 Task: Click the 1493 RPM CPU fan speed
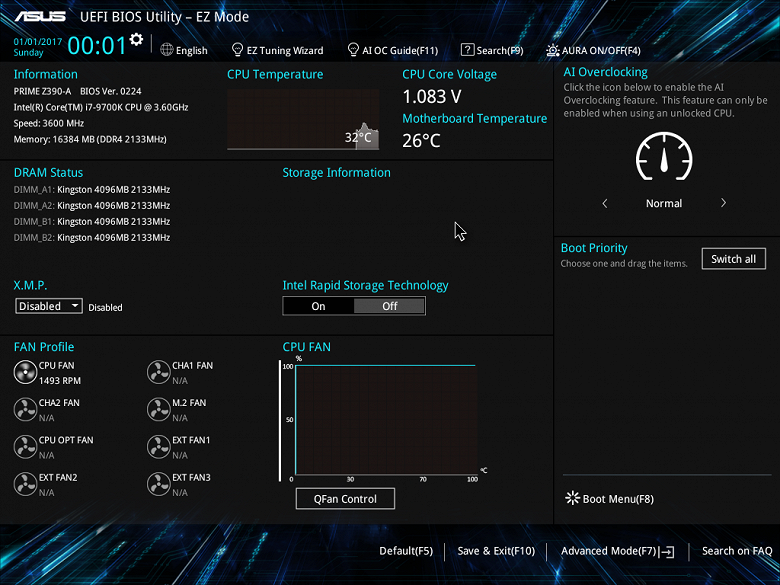[x=60, y=381]
